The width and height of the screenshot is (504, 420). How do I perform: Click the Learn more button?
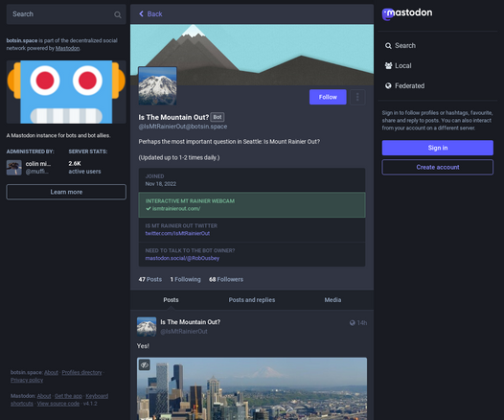click(66, 192)
